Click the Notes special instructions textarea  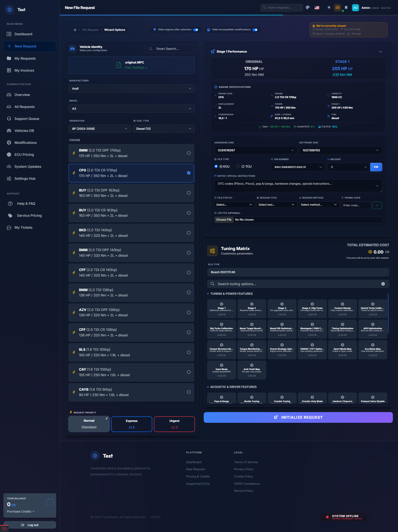[x=298, y=186]
